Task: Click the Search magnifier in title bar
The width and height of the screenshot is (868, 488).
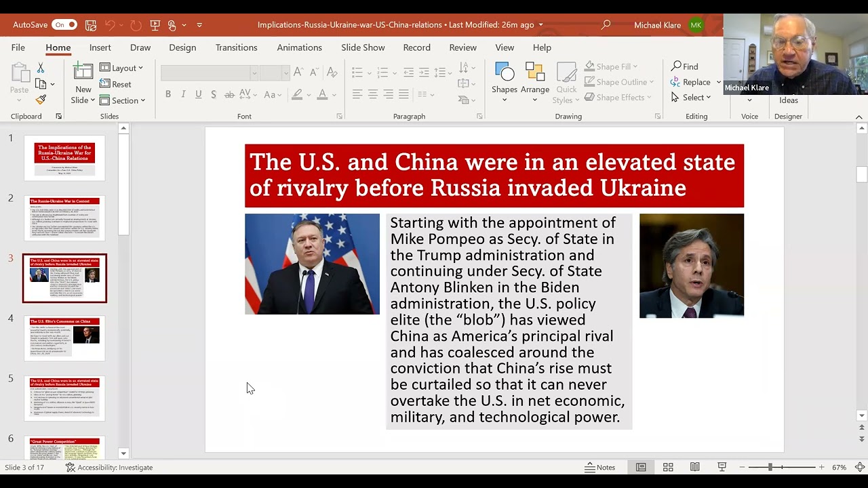Action: click(x=606, y=25)
